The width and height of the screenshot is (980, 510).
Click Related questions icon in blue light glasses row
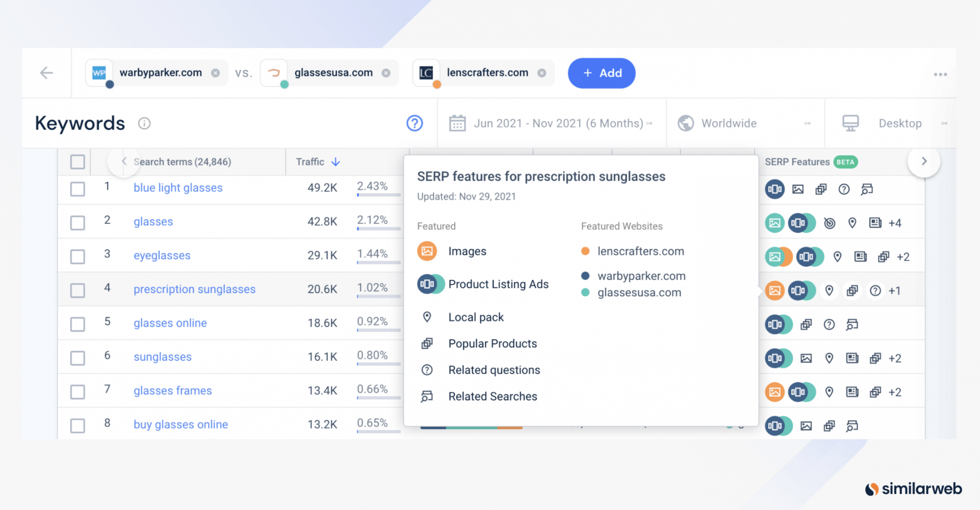(844, 189)
